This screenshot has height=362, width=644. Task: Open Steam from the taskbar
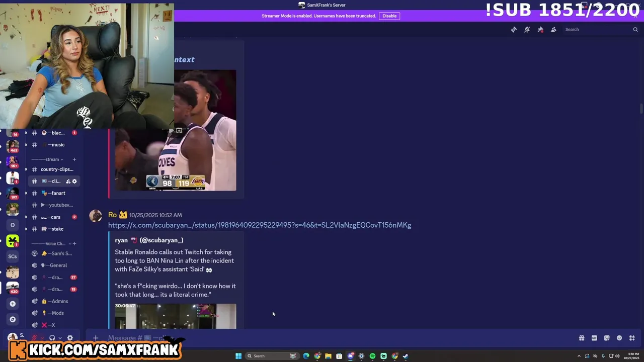(406, 356)
